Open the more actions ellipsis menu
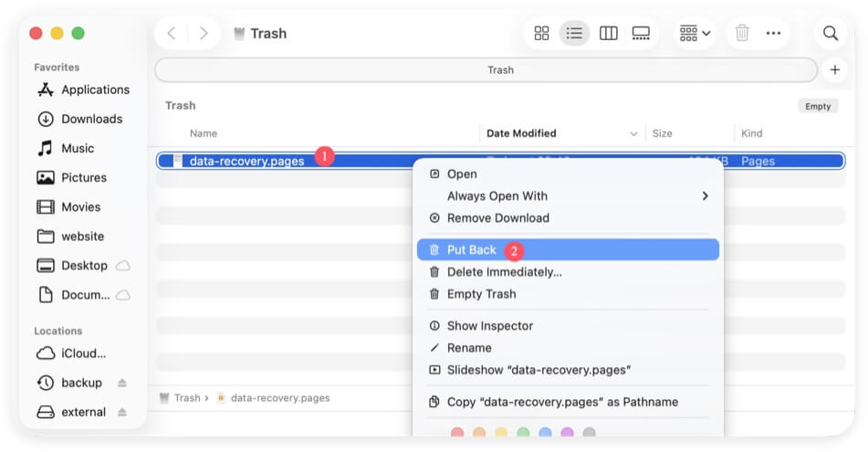Viewport: 868px width, 452px height. pyautogui.click(x=773, y=33)
